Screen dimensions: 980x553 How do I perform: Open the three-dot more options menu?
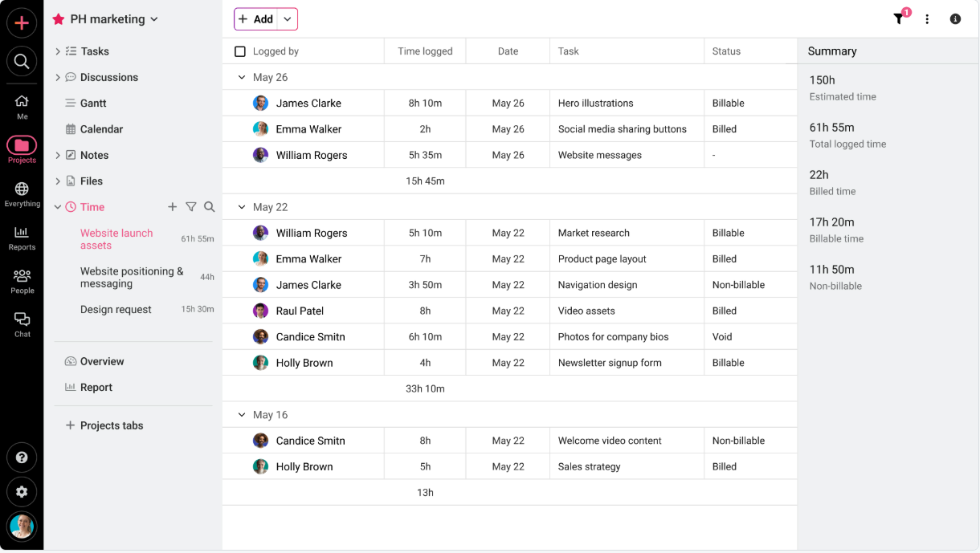click(x=927, y=19)
